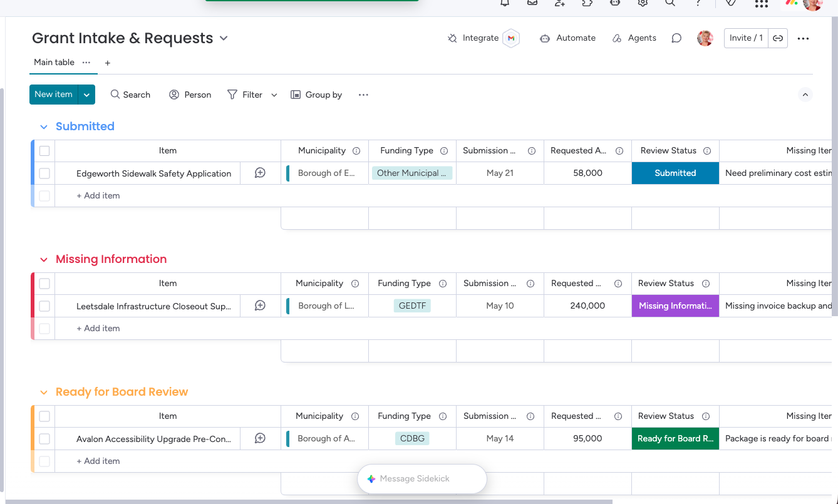The height and width of the screenshot is (504, 838).
Task: Add a new board view with plus icon
Action: click(108, 63)
